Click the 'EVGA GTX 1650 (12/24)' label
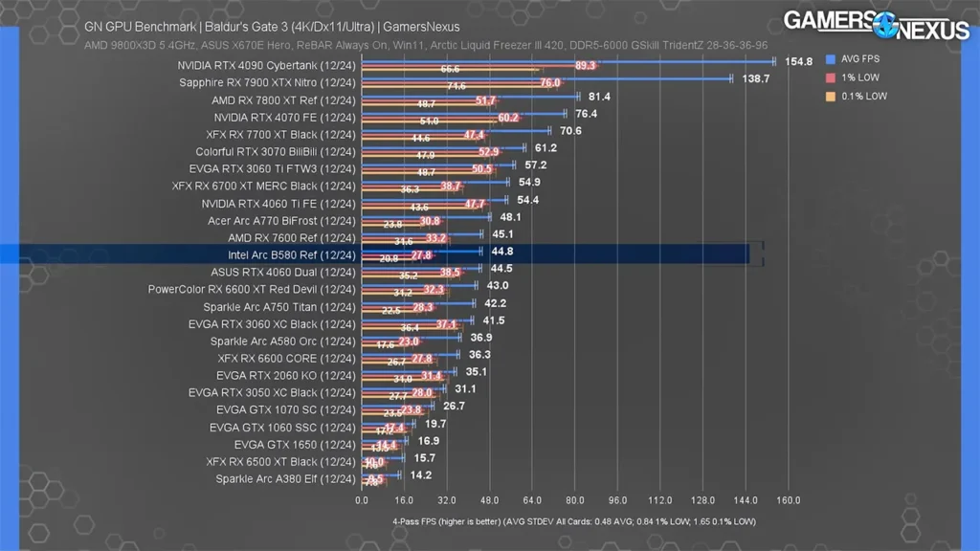 (295, 445)
